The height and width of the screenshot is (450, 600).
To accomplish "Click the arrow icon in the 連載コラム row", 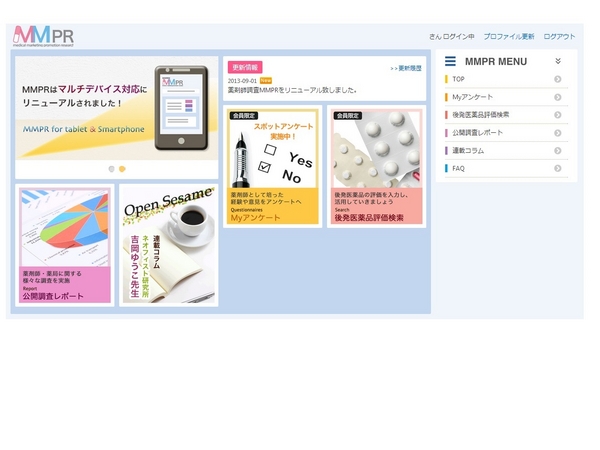I will tap(558, 151).
